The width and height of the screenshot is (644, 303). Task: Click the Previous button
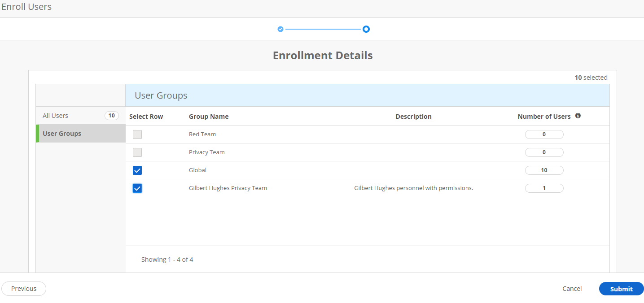[x=23, y=288]
